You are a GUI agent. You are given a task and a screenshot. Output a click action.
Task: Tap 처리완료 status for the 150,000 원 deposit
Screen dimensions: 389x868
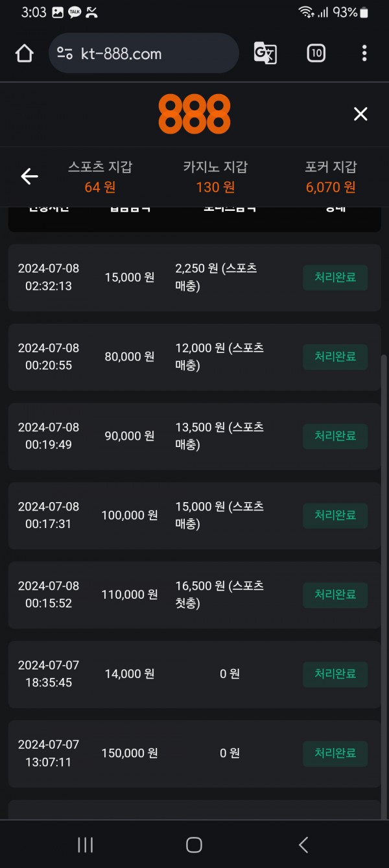[335, 754]
